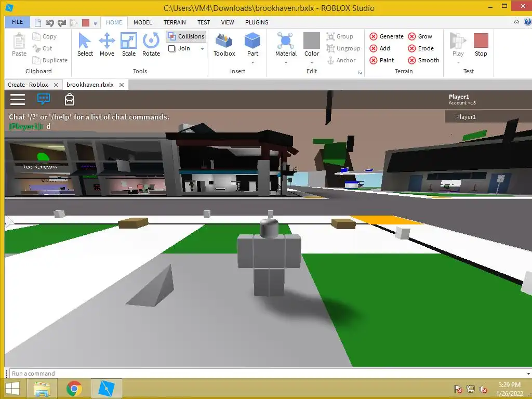Switch to the TERRAIN ribbon tab
The height and width of the screenshot is (399, 532).
175,22
